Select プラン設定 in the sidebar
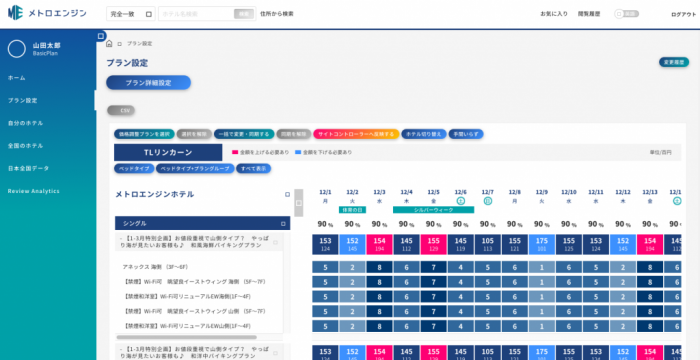 [x=22, y=100]
